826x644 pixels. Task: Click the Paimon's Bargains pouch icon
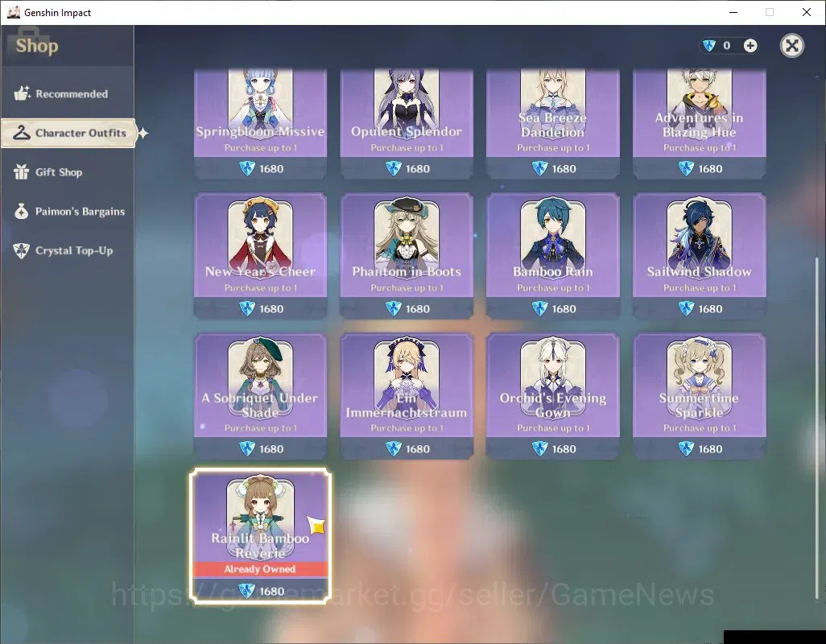coord(21,211)
